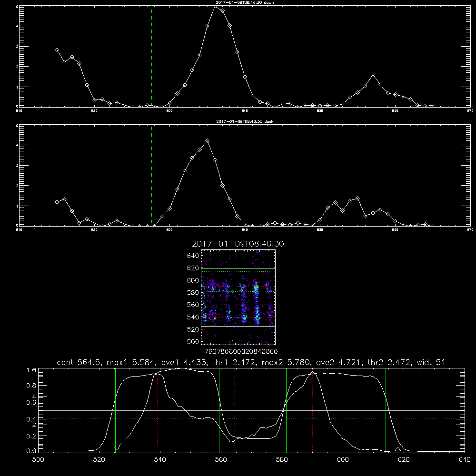Click 640 on the image plot y-axis
This screenshot has height=476, width=476.
pyautogui.click(x=193, y=256)
